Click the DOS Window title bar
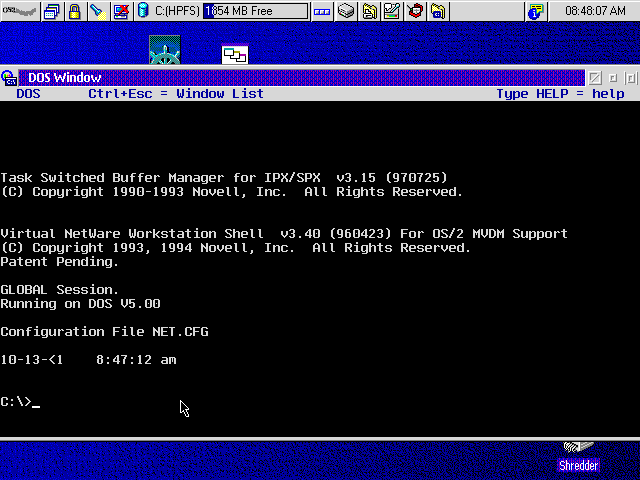The image size is (640, 480). (x=301, y=78)
